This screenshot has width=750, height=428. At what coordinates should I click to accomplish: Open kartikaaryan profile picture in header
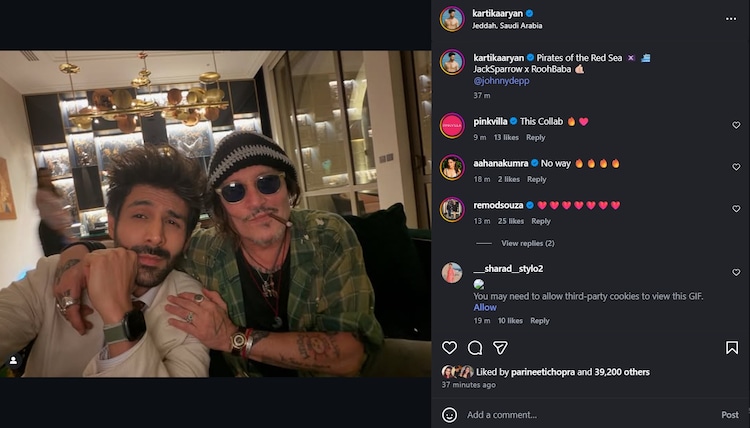452,18
